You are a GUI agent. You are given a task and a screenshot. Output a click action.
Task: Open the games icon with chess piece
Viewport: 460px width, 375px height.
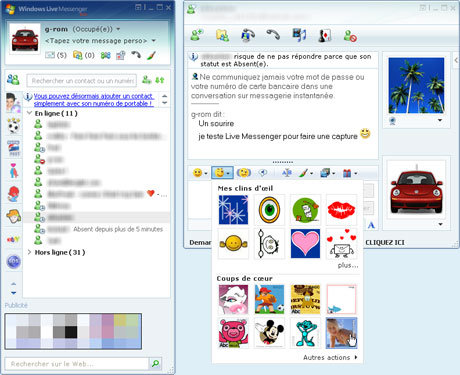(x=324, y=35)
